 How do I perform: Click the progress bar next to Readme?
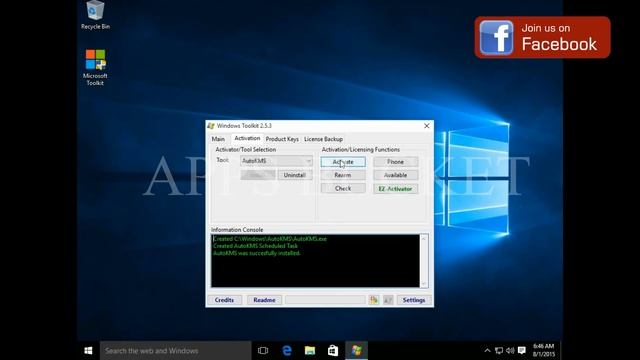click(x=325, y=300)
